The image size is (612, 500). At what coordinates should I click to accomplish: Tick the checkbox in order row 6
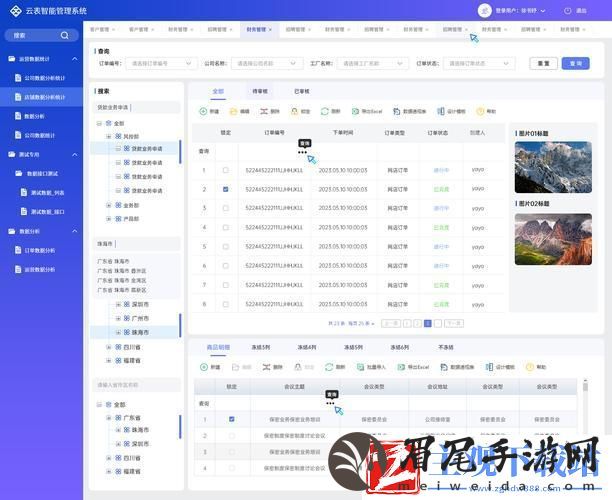[x=226, y=266]
